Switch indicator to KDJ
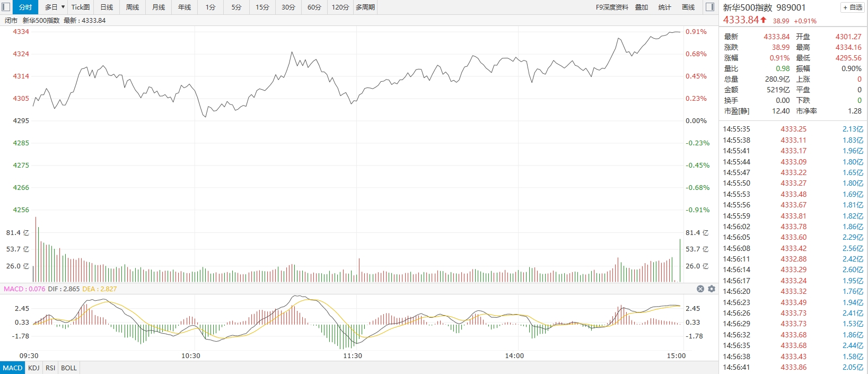 pos(34,368)
